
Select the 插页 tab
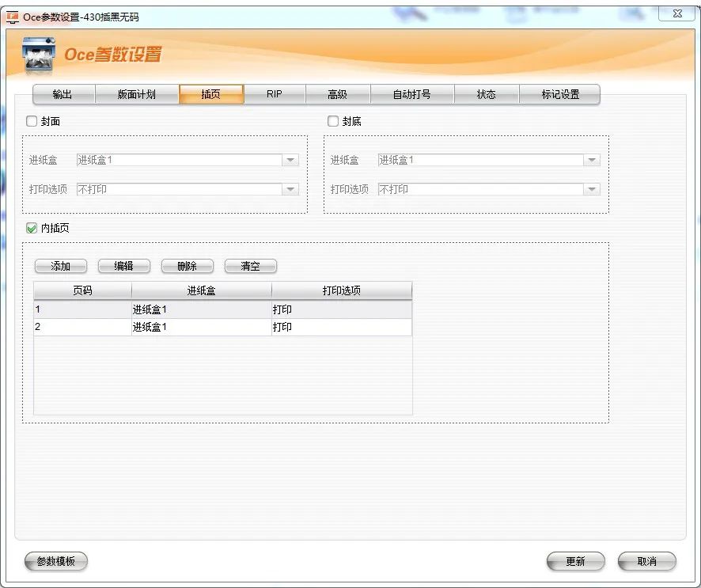pos(211,94)
